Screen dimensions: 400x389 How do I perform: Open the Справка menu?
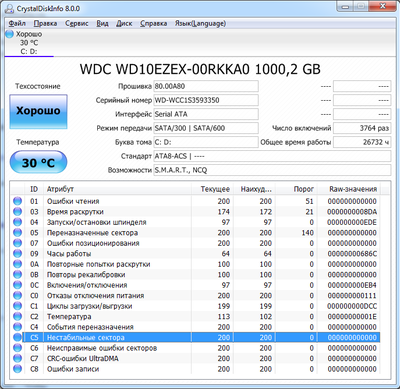click(153, 23)
